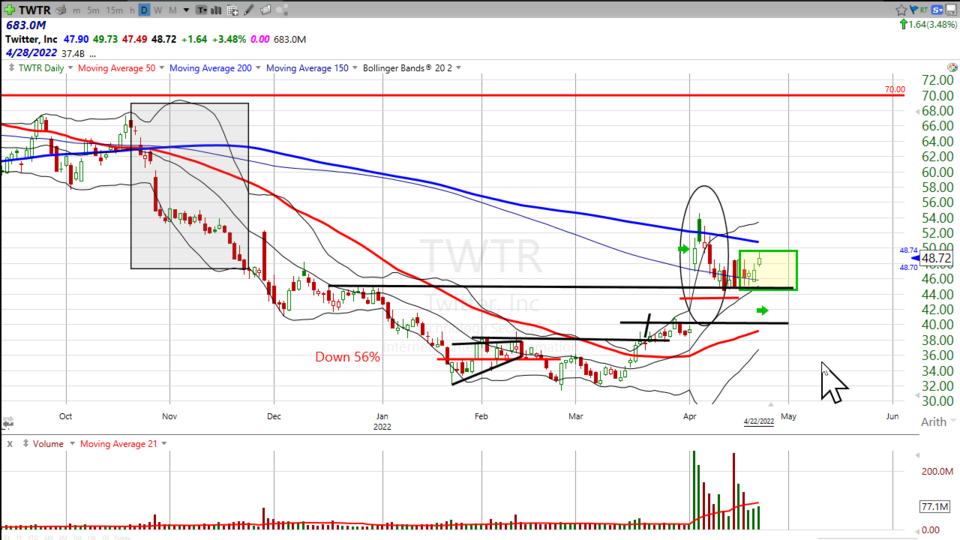The width and height of the screenshot is (960, 540).
Task: Click the printer icon beside TWTR
Action: tap(61, 10)
